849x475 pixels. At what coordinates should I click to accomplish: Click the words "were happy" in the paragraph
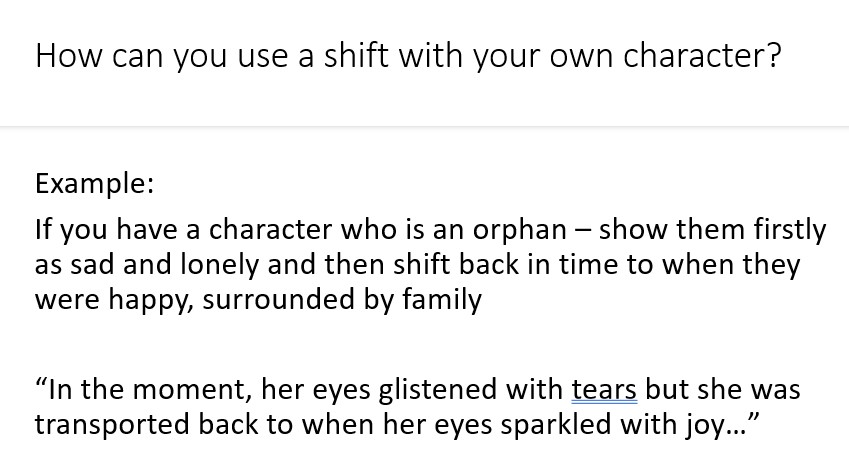coord(110,300)
